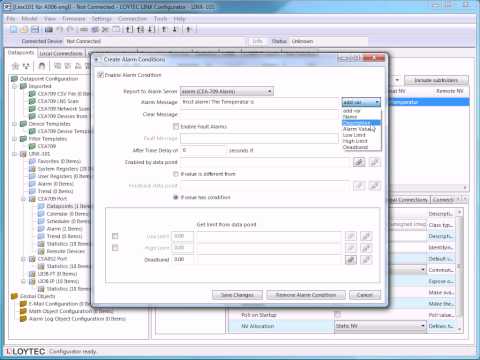Click the star icon above the datapoint tree
The image size is (480, 360).
point(15,66)
